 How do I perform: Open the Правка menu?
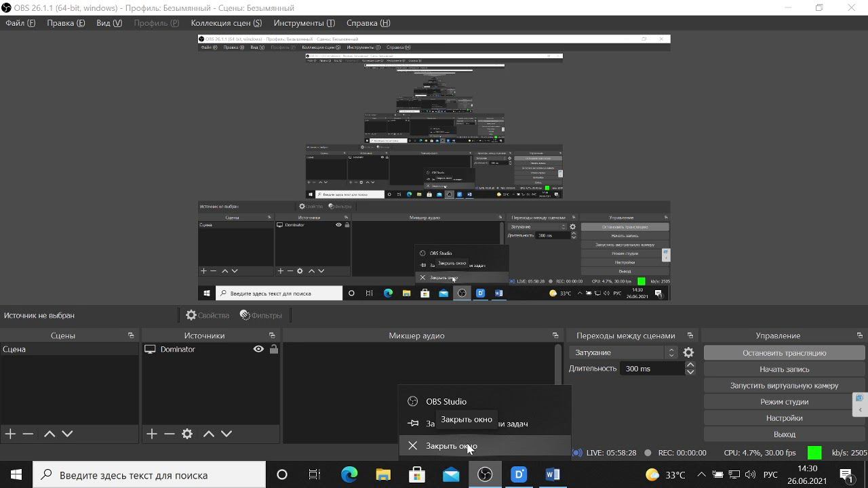66,23
